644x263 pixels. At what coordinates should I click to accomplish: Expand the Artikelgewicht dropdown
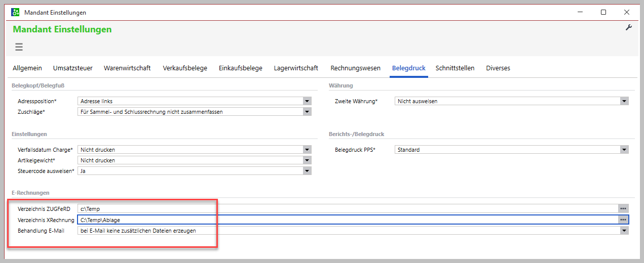tap(307, 160)
